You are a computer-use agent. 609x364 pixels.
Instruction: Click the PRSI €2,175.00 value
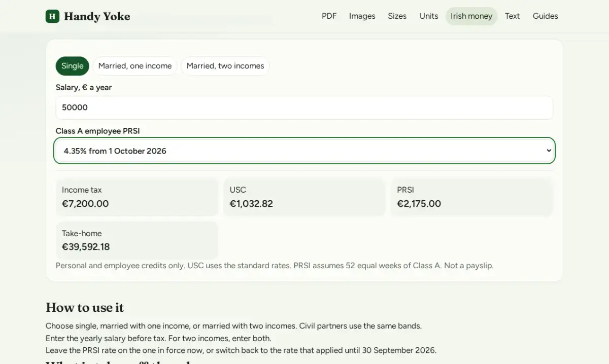(x=419, y=204)
